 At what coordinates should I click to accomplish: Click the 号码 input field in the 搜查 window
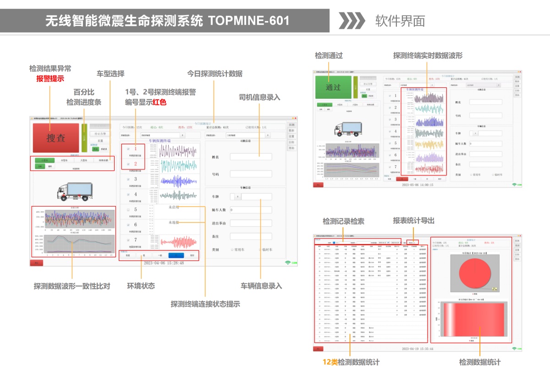coord(251,174)
